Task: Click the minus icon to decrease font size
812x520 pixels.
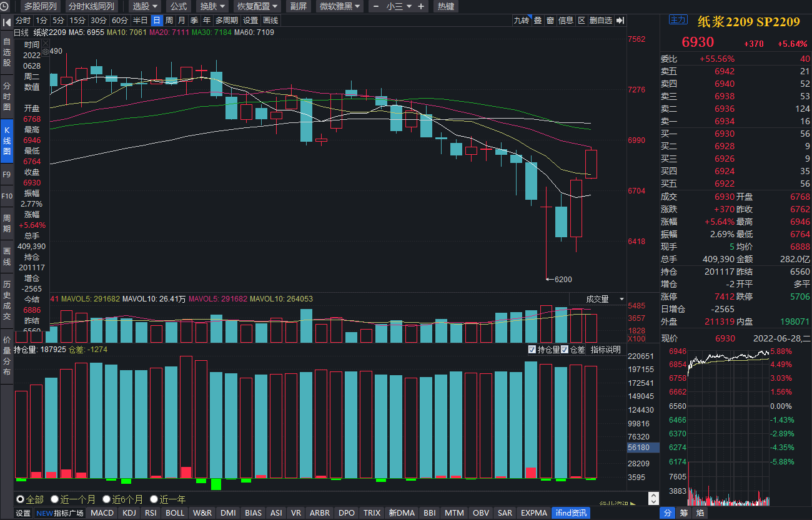Action: point(376,6)
